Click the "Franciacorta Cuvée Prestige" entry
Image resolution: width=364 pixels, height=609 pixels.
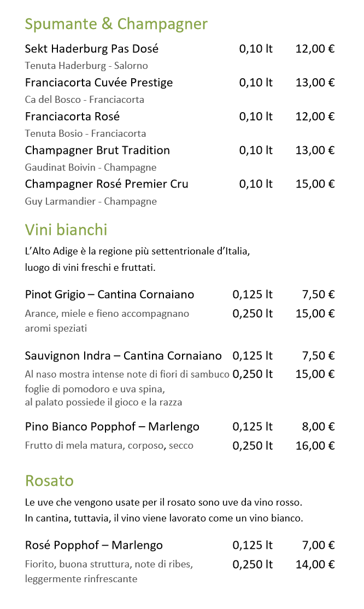[98, 83]
